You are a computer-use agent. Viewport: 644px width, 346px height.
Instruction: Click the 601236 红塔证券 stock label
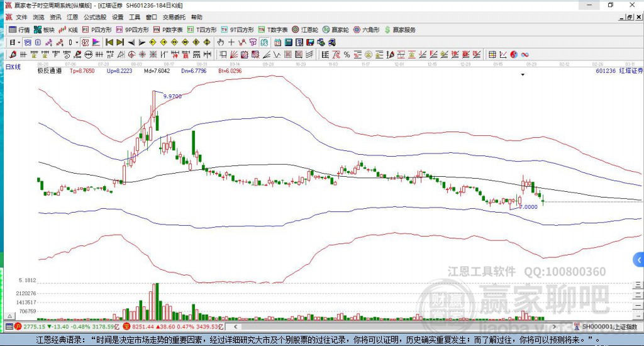pyautogui.click(x=619, y=71)
